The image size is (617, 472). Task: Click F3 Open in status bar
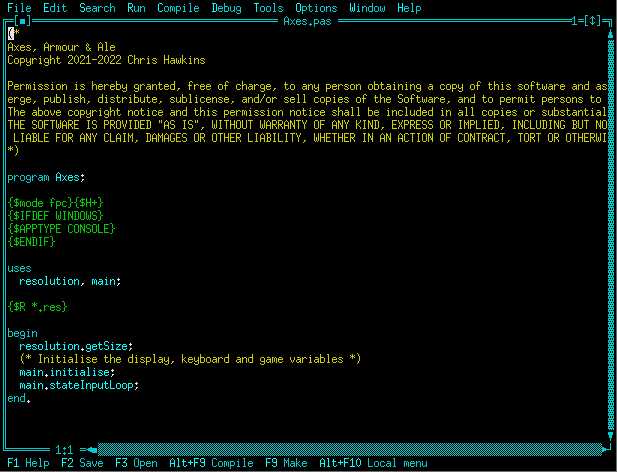point(136,463)
